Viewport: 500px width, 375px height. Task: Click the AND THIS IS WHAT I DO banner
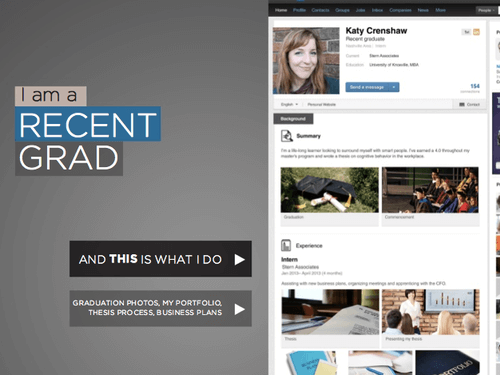(160, 259)
